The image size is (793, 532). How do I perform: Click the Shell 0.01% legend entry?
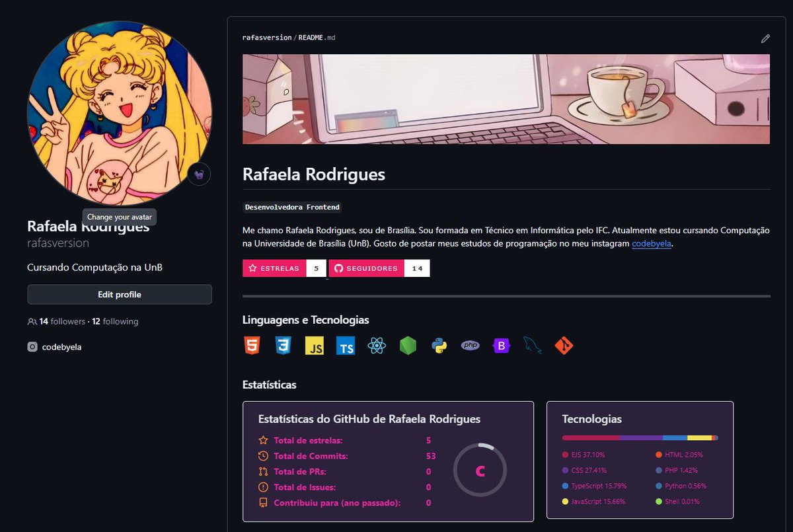677,502
